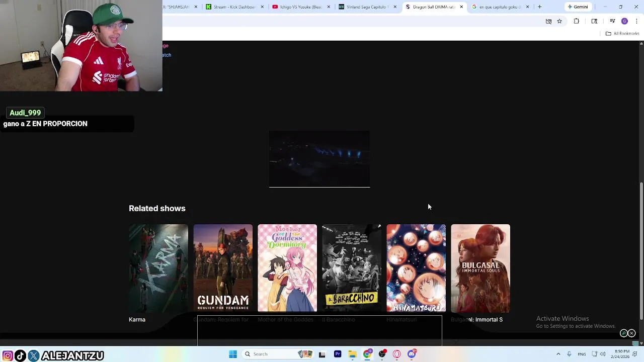This screenshot has height=362, width=644.
Task: Click the Related shows heading
Action: click(x=157, y=208)
